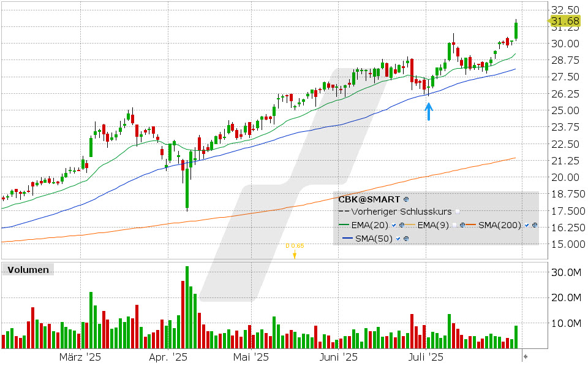Click the 23.75 price axis label
Image resolution: width=588 pixels, height=368 pixels.
pyautogui.click(x=565, y=127)
